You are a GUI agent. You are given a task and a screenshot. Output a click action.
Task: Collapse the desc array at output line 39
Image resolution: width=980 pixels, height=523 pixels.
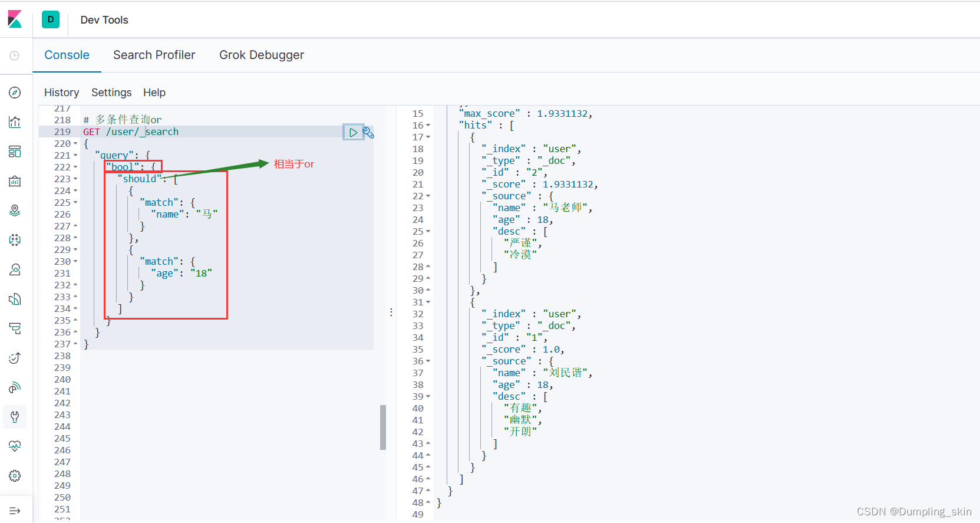click(x=428, y=397)
